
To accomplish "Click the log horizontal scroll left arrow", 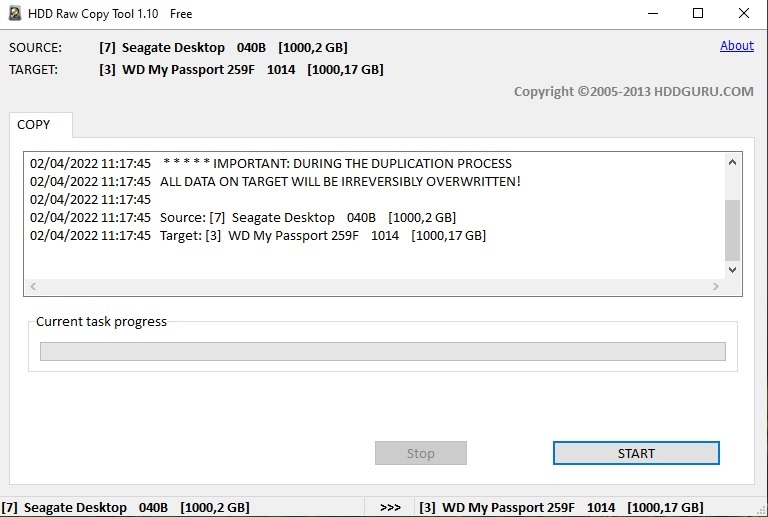I will click(33, 286).
